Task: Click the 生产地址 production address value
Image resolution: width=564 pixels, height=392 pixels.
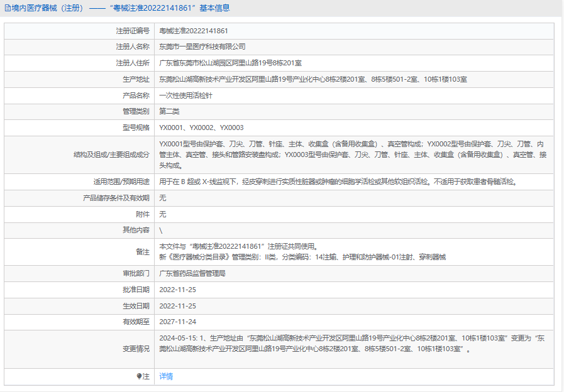Action: (x=312, y=79)
